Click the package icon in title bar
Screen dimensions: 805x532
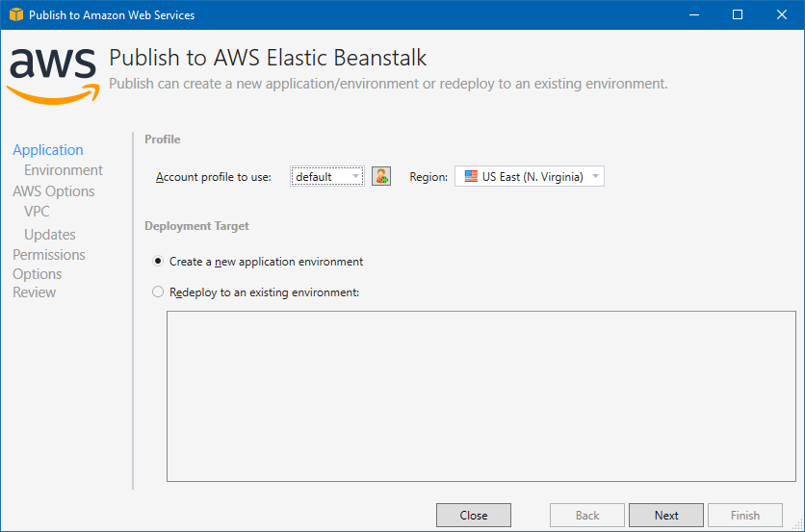pyautogui.click(x=16, y=14)
